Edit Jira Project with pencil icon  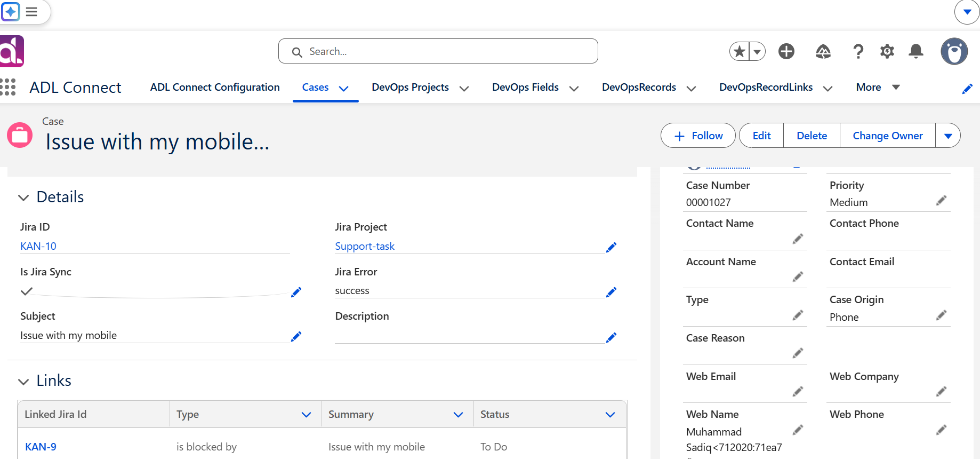612,247
